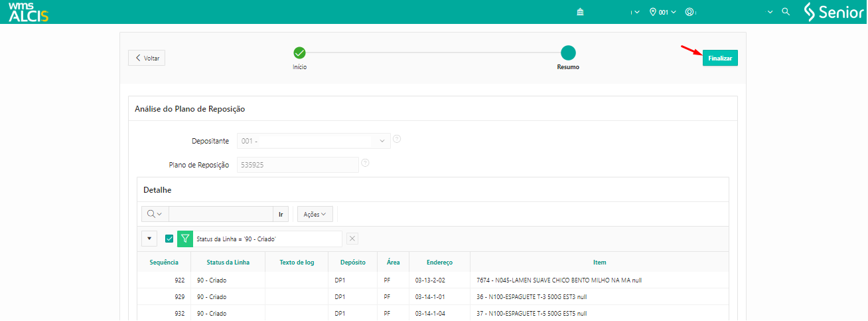The image size is (868, 321).
Task: Select sequence cell 929
Action: point(164,297)
